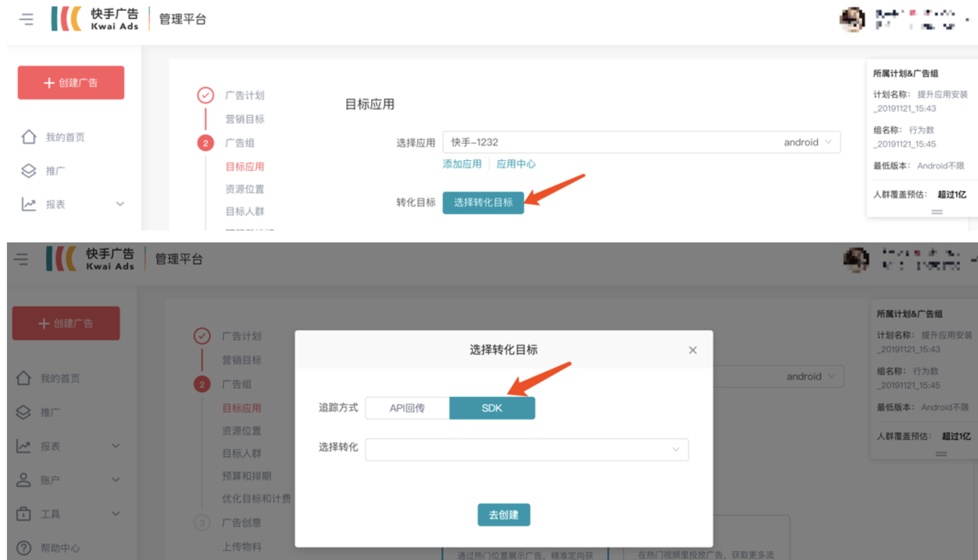
Task: Expand 报表 chevron in lower sidebar
Action: pyautogui.click(x=116, y=446)
